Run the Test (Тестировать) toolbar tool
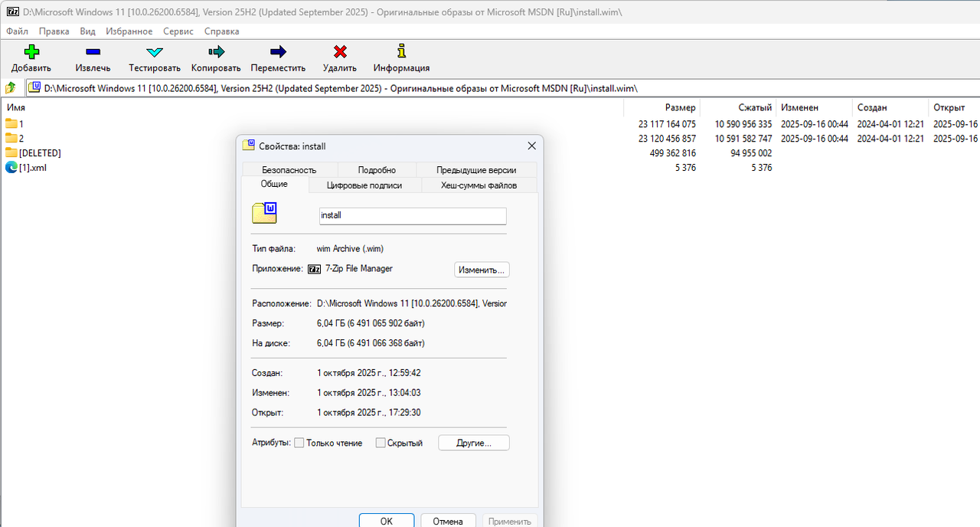The width and height of the screenshot is (980, 527). pyautogui.click(x=155, y=51)
